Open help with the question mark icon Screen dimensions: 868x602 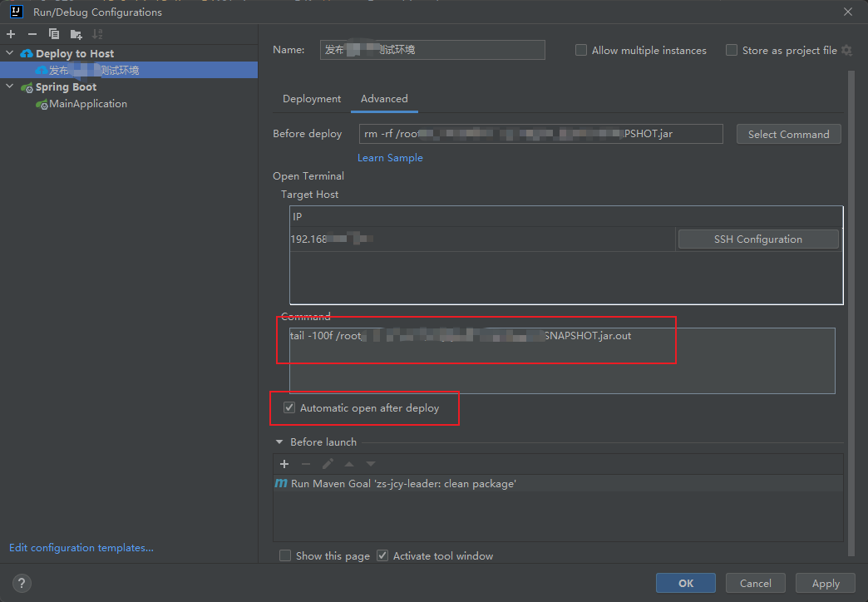pos(22,583)
